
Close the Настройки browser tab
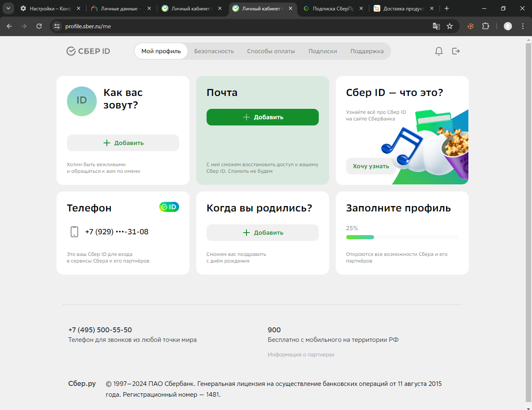[79, 8]
